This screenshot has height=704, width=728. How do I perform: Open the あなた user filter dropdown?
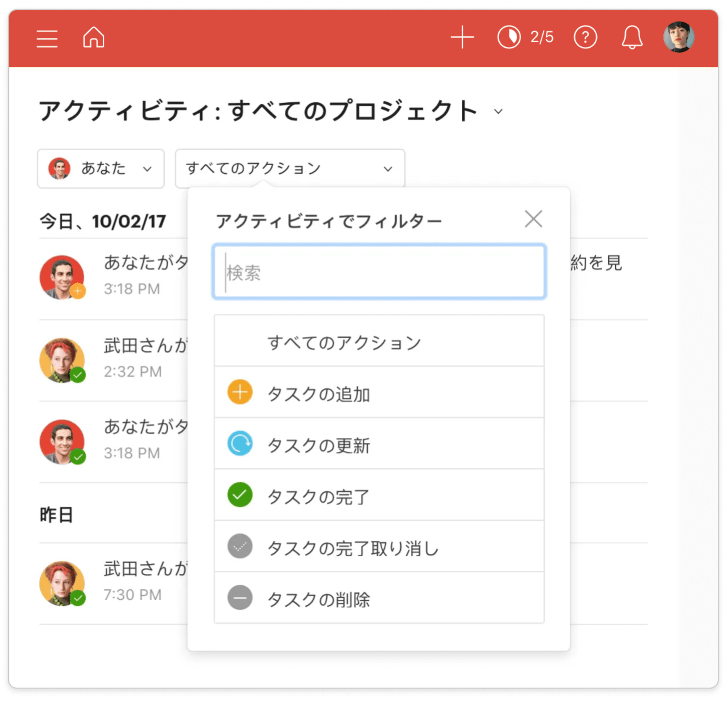tap(101, 169)
